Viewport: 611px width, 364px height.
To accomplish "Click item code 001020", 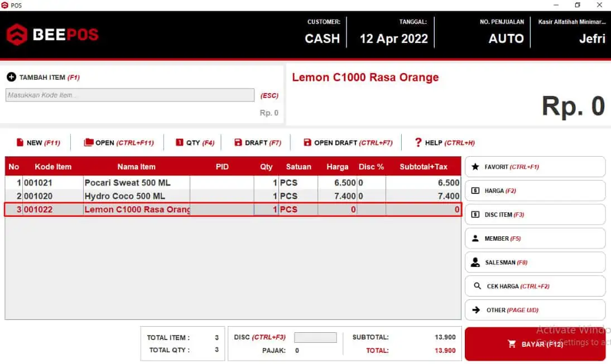I will point(38,196).
